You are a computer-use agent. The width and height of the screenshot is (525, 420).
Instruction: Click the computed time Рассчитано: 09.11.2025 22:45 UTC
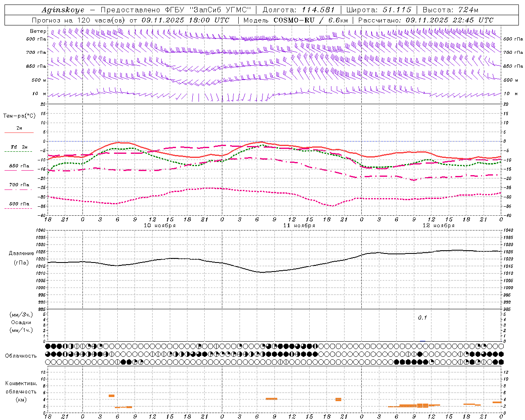click(426, 20)
